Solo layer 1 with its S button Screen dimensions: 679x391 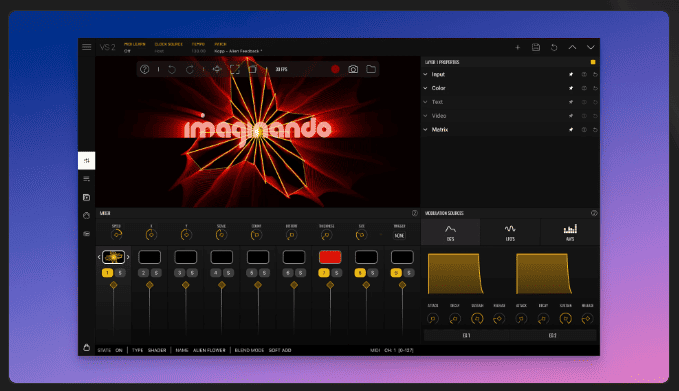(x=120, y=273)
